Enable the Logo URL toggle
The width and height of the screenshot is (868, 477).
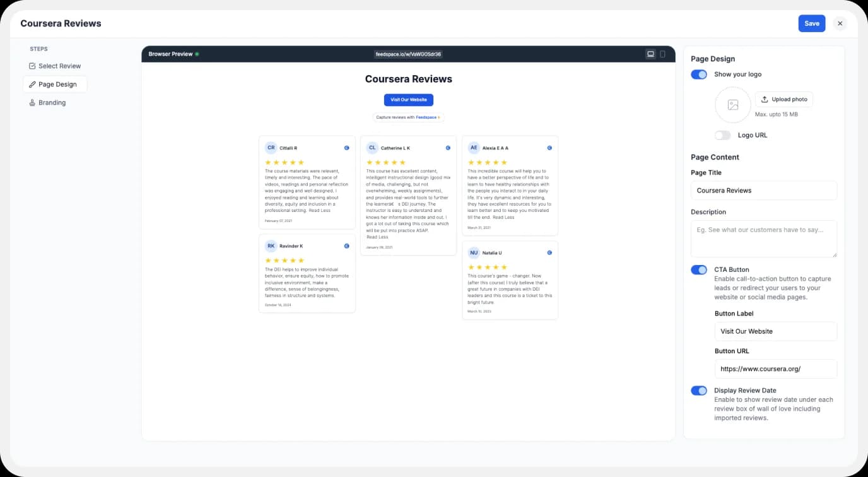[723, 135]
